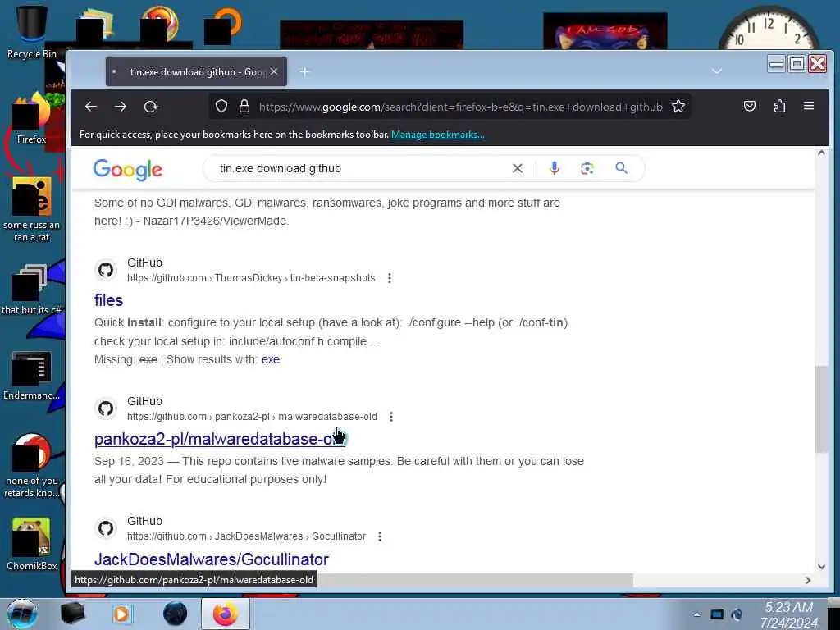Open the media player taskbar icon
Viewport: 840px width, 630px height.
pyautogui.click(x=121, y=614)
